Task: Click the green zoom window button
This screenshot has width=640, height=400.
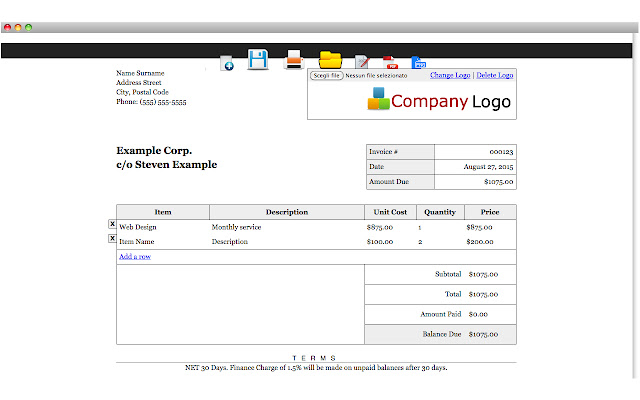Action: coord(29,27)
